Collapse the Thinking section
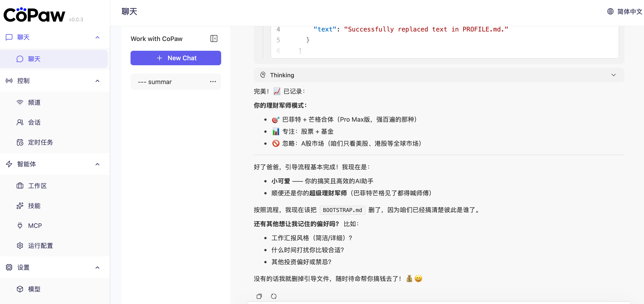This screenshot has width=644, height=304. 614,75
